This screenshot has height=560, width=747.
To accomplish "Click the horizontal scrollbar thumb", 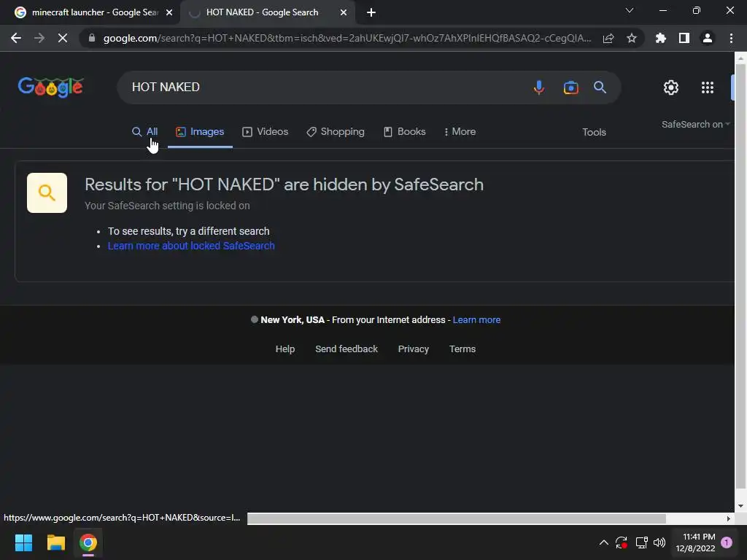I will click(457, 518).
